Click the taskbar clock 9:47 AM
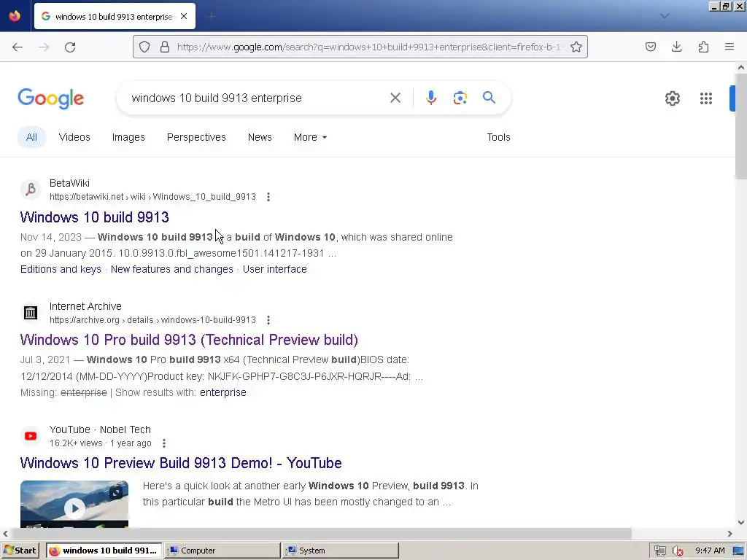The image size is (747, 560). [710, 551]
